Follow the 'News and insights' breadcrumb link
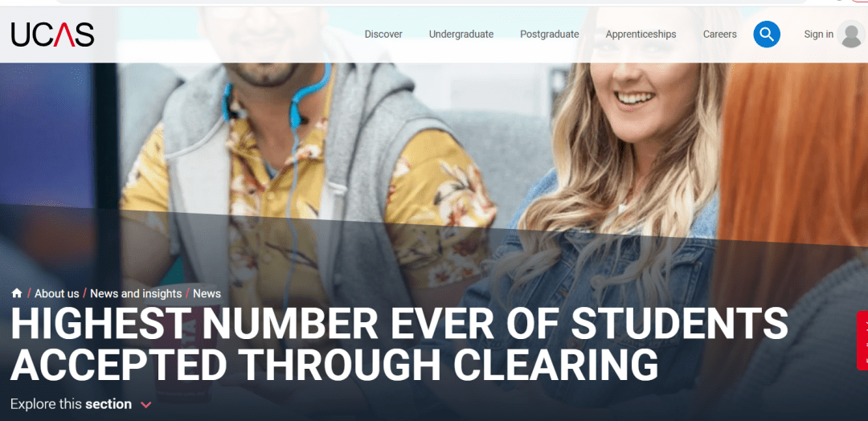This screenshot has height=421, width=868. [136, 294]
